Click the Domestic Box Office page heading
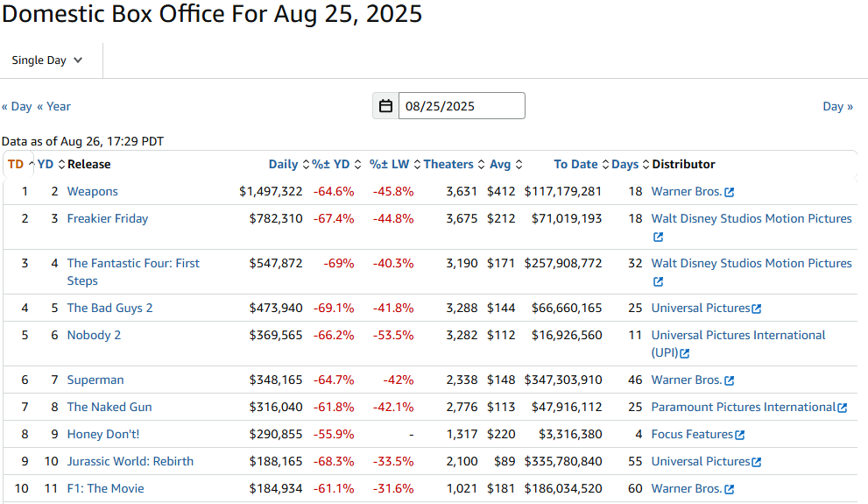 coord(212,14)
